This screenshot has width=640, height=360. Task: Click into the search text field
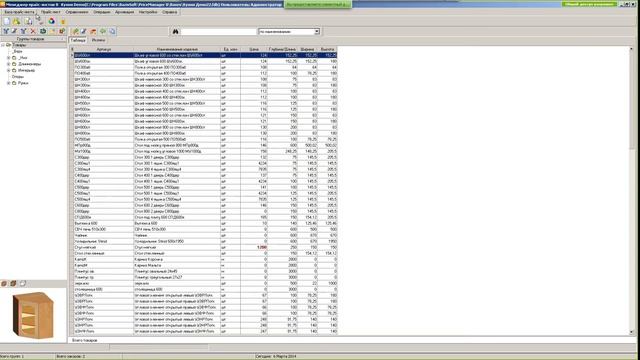(218, 31)
